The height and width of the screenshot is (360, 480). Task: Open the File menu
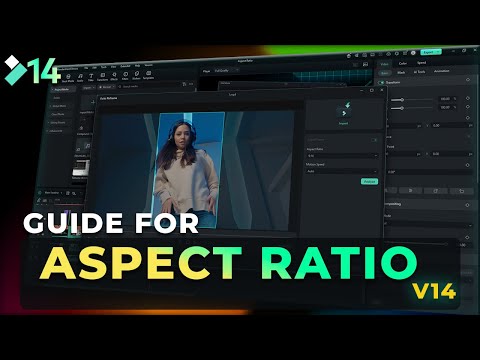pyautogui.click(x=86, y=68)
